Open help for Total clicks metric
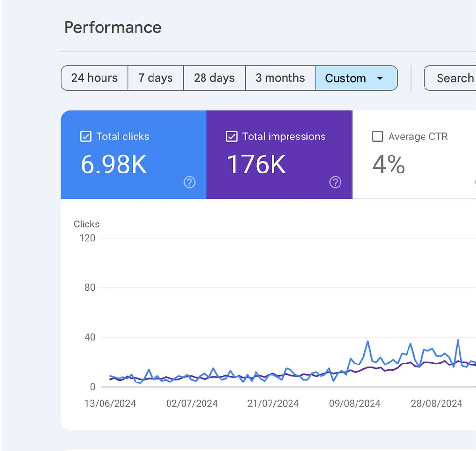Image resolution: width=476 pixels, height=451 pixels. click(x=189, y=182)
